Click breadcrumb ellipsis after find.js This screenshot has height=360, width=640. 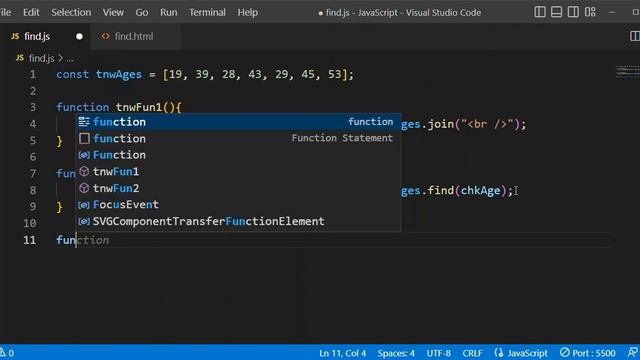(x=70, y=58)
